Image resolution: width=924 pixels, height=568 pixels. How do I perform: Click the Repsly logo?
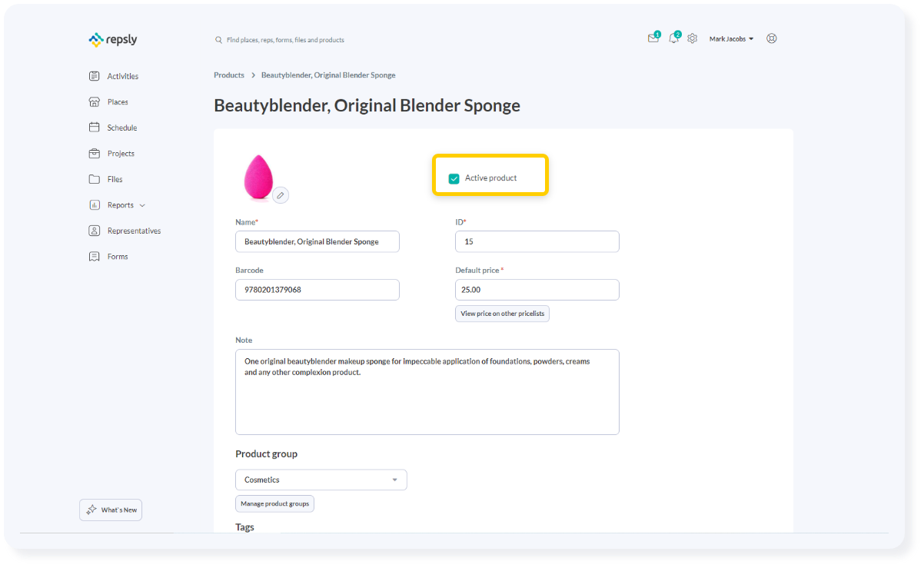112,39
